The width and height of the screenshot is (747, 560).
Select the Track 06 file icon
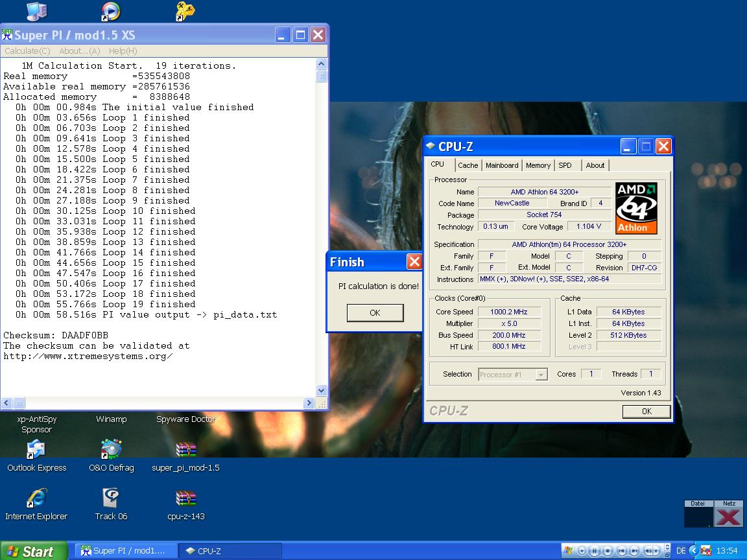pos(111,498)
